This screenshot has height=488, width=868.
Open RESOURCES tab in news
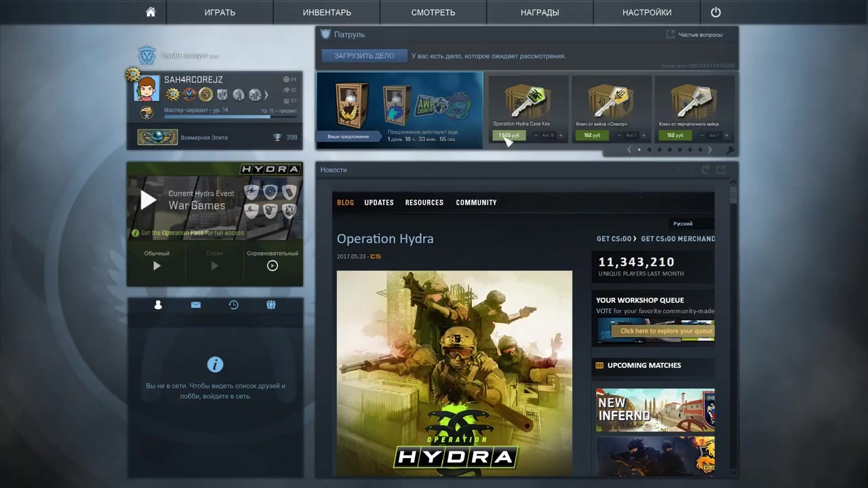[x=425, y=203]
